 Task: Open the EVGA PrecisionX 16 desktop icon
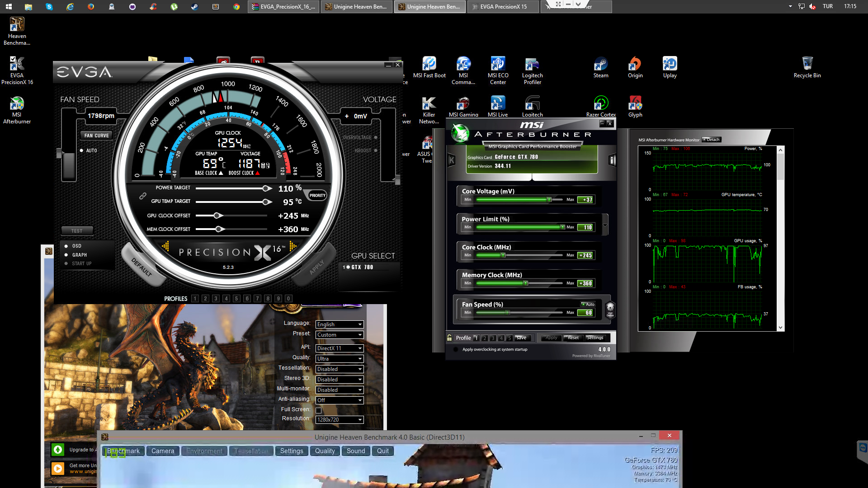[17, 70]
